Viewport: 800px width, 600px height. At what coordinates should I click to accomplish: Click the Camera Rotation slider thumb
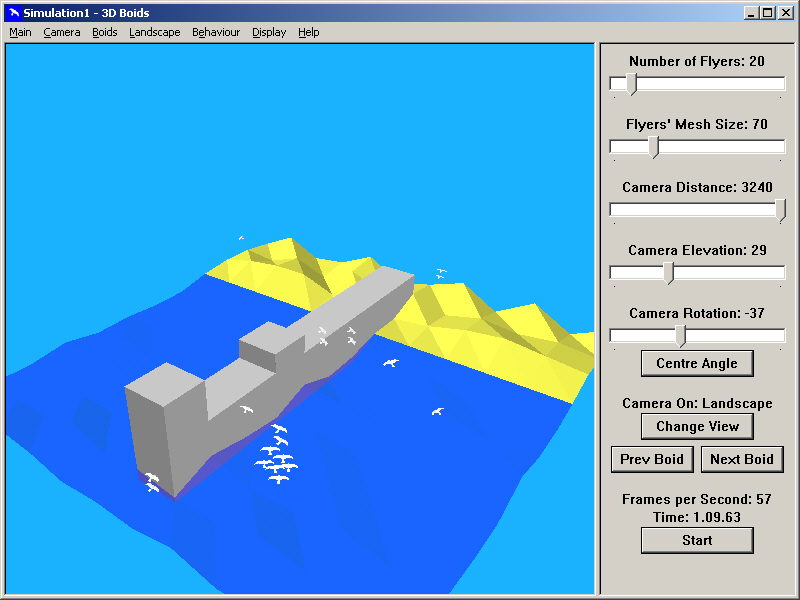point(680,336)
